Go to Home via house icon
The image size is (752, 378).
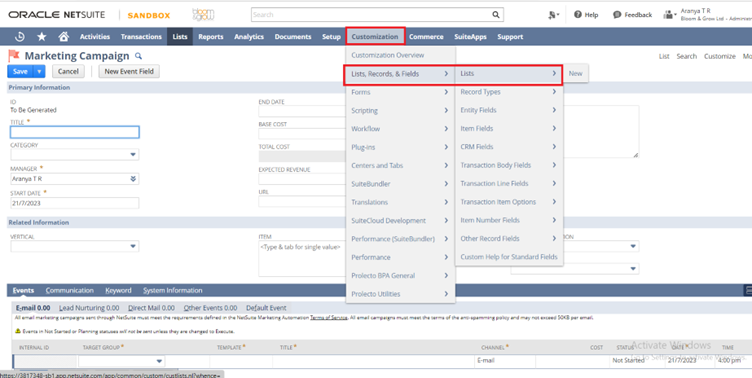click(63, 36)
